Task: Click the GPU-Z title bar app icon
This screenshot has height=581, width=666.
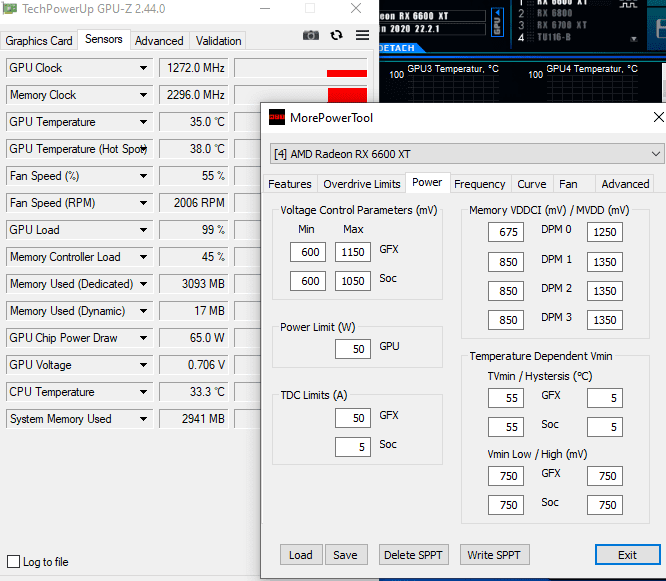Action: pos(9,8)
